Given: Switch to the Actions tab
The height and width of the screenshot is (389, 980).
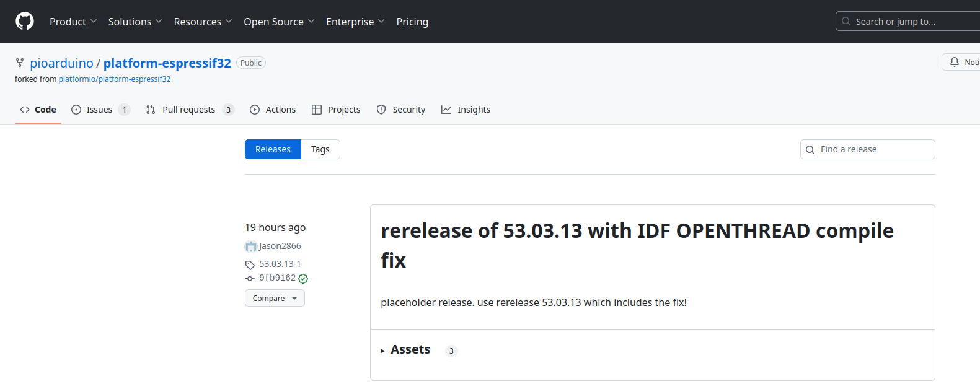Looking at the screenshot, I should [x=273, y=110].
